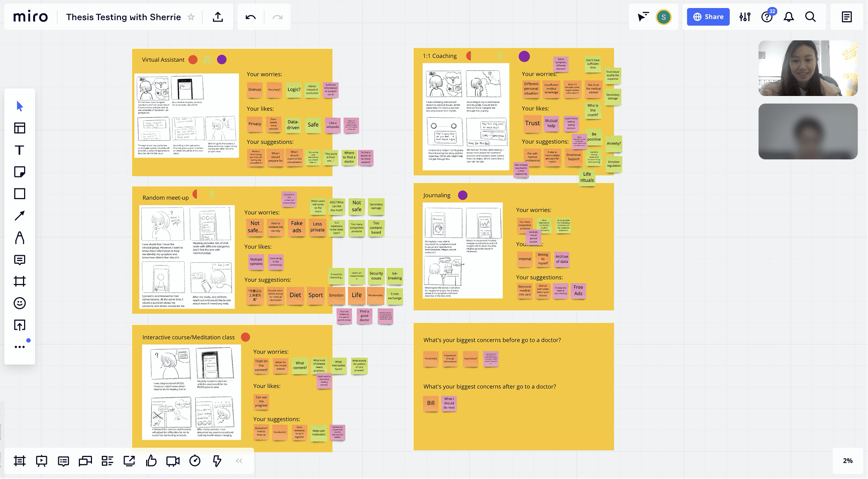This screenshot has height=479, width=868.
Task: Select the Virtual Assistant frame title
Action: click(x=163, y=60)
